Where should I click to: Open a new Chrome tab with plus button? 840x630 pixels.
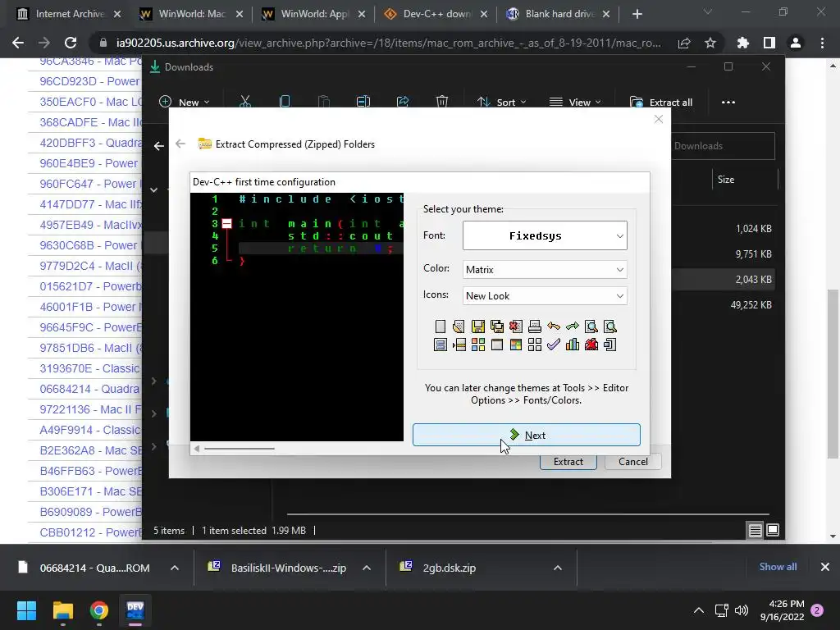[x=637, y=14]
